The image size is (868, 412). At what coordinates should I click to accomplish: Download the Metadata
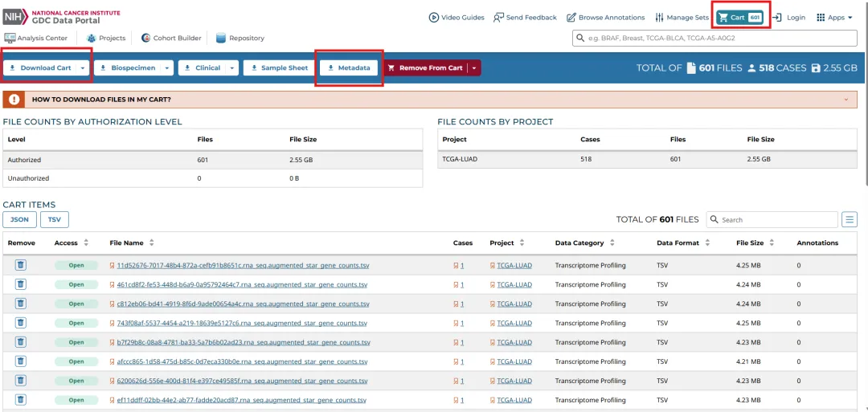(349, 68)
